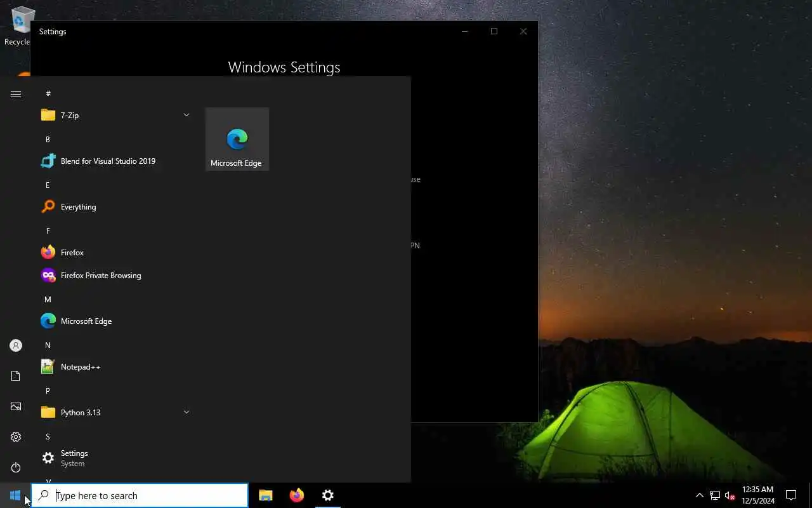Open the user account icon in Start sidebar
The image size is (812, 508).
pos(16,345)
